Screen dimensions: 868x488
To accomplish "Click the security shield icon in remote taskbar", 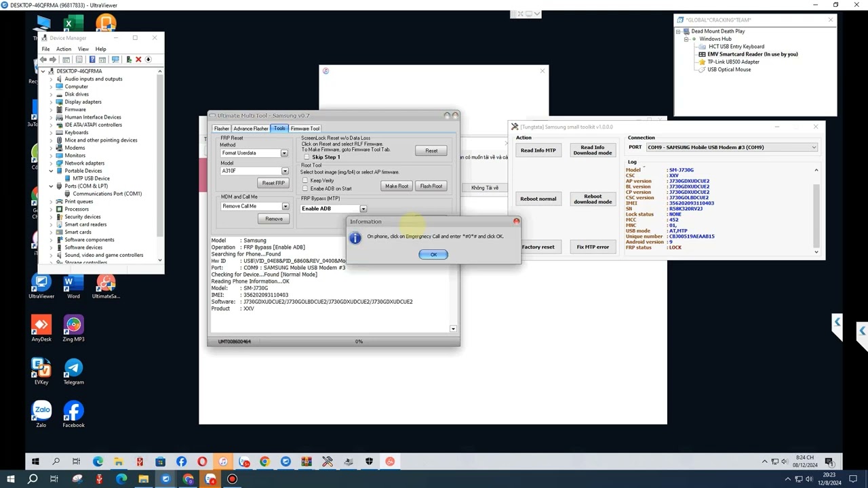I will click(369, 462).
